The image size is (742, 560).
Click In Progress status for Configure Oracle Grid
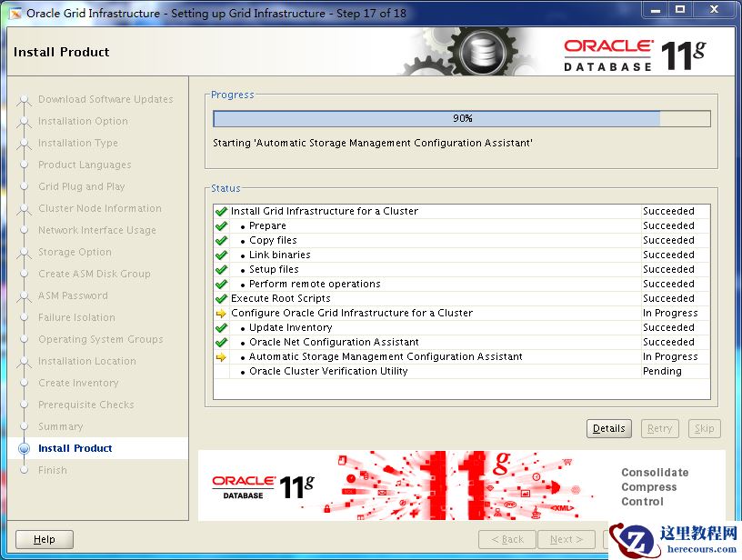[x=670, y=313]
